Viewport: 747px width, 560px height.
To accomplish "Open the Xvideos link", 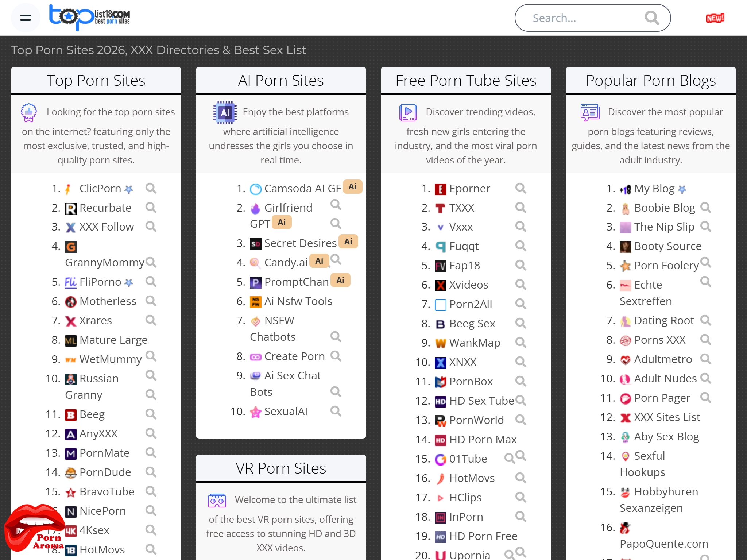I will [x=468, y=285].
